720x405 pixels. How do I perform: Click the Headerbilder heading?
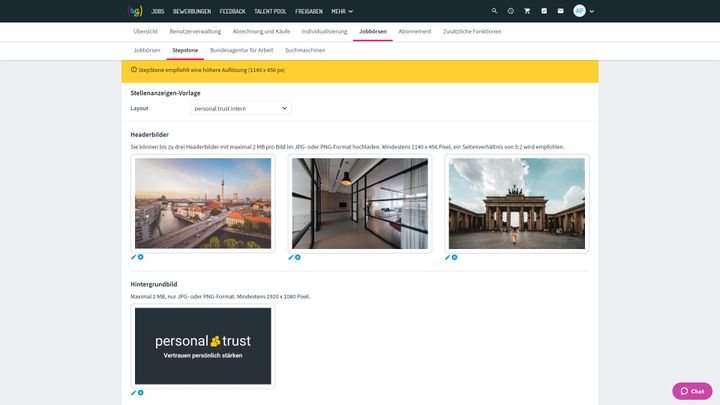[149, 135]
